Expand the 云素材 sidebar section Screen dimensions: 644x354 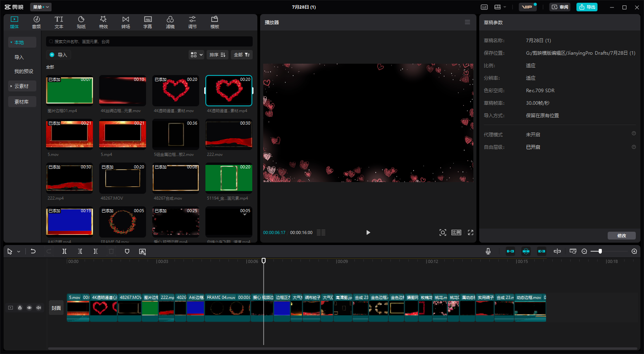click(22, 86)
